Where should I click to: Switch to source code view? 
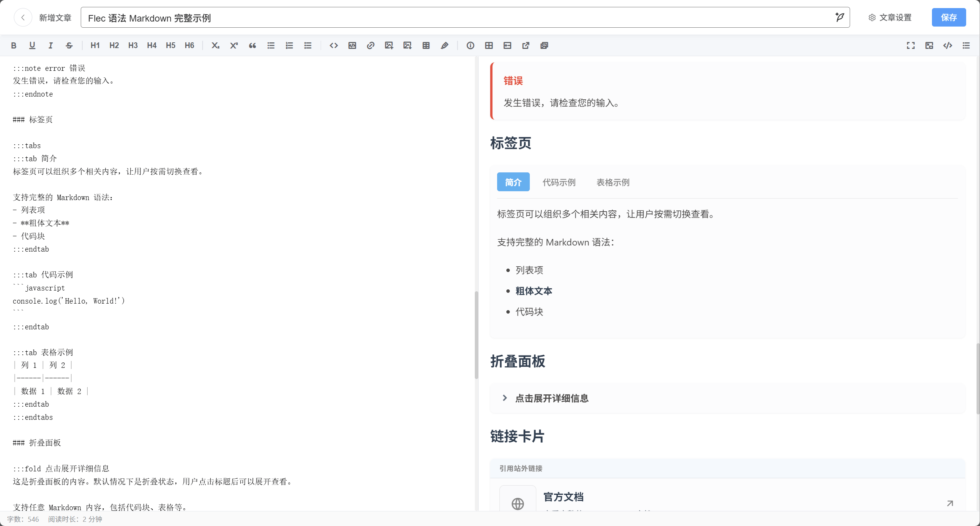[x=948, y=45]
